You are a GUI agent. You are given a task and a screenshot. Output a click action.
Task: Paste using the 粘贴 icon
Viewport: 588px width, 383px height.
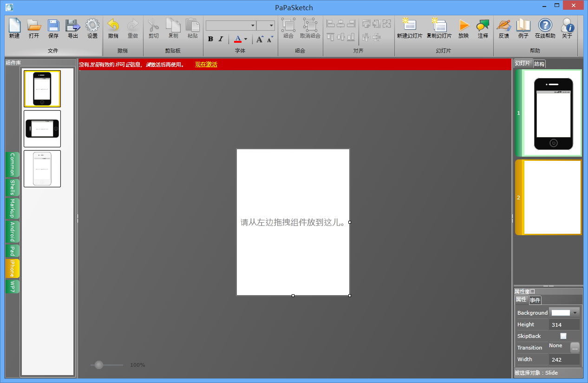click(x=193, y=28)
